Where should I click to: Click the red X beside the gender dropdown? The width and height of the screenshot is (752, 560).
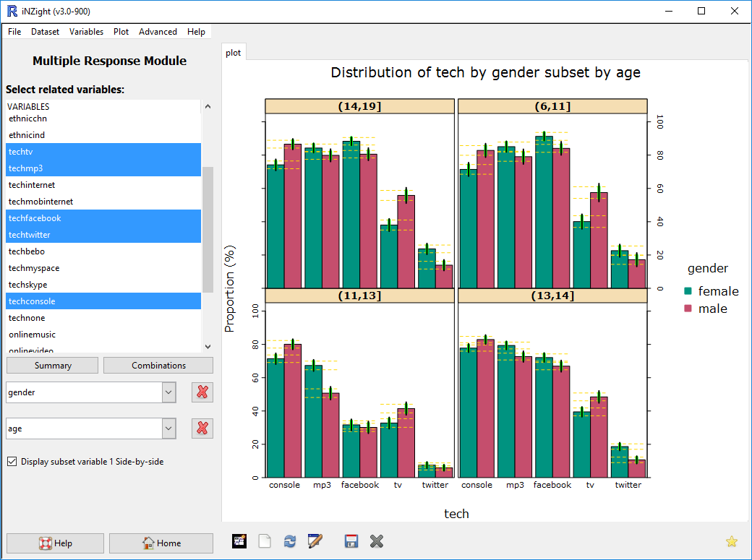(x=202, y=392)
